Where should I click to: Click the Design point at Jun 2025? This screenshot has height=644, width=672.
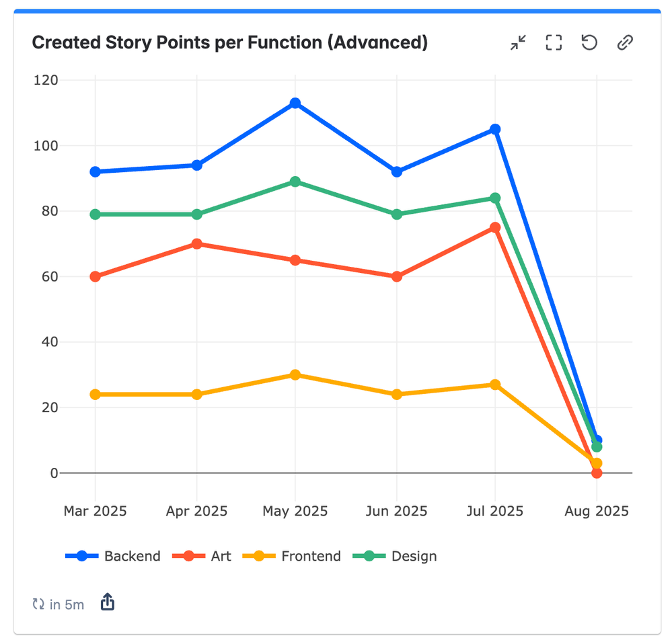click(x=397, y=212)
